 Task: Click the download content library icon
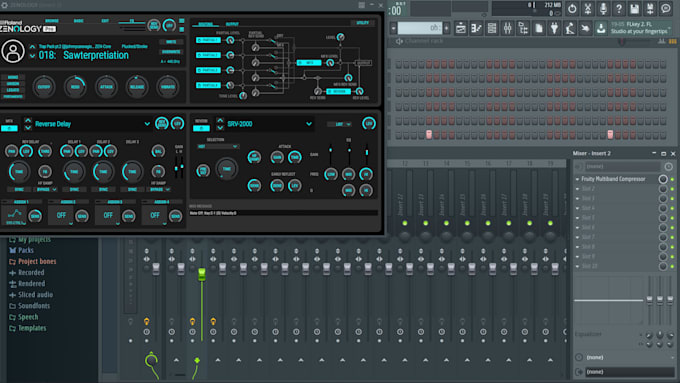pyautogui.click(x=601, y=29)
